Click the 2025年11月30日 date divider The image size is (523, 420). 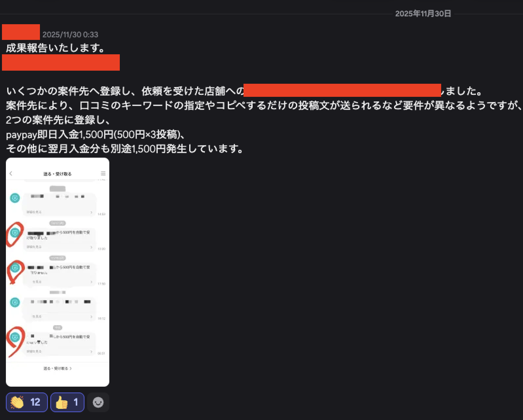click(423, 14)
